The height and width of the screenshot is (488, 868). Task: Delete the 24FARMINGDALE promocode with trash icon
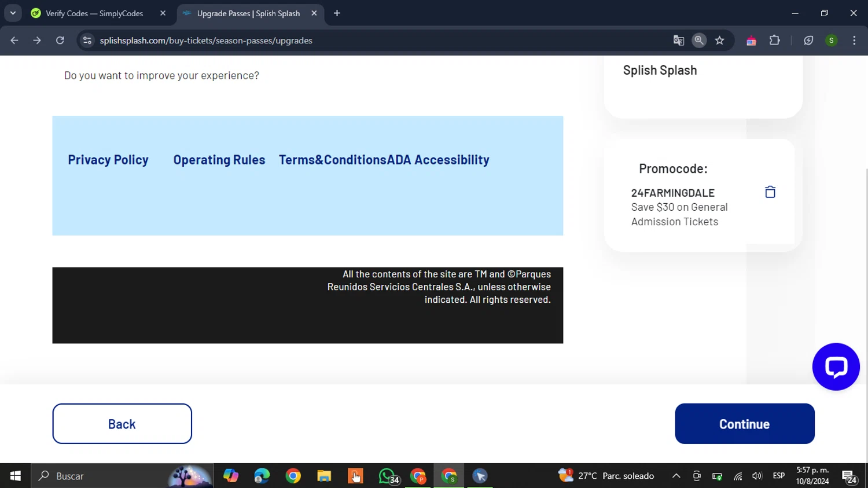pyautogui.click(x=770, y=192)
